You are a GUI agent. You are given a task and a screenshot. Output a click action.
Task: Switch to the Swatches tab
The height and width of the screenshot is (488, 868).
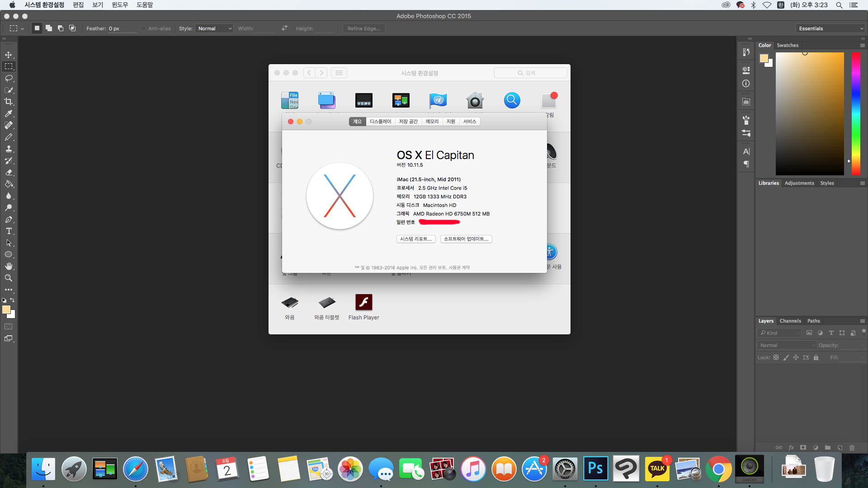point(788,45)
